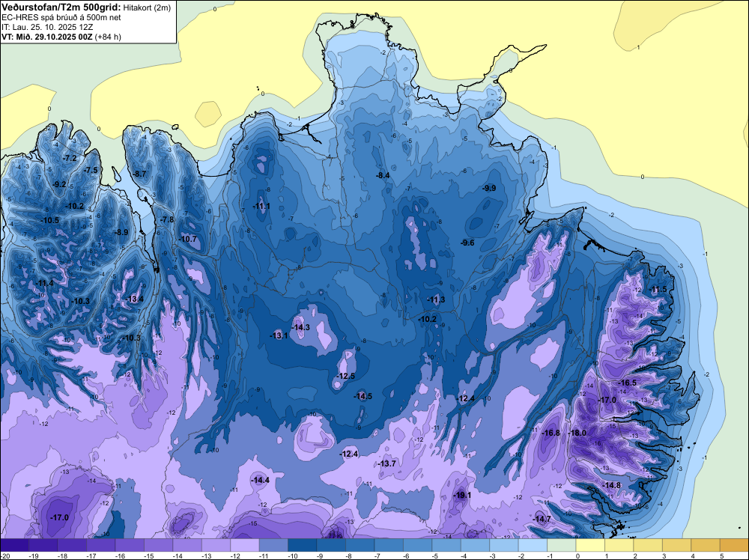This screenshot has height=560, width=749.
Task: Click the -9.6 temperature label
Action: coord(467,243)
